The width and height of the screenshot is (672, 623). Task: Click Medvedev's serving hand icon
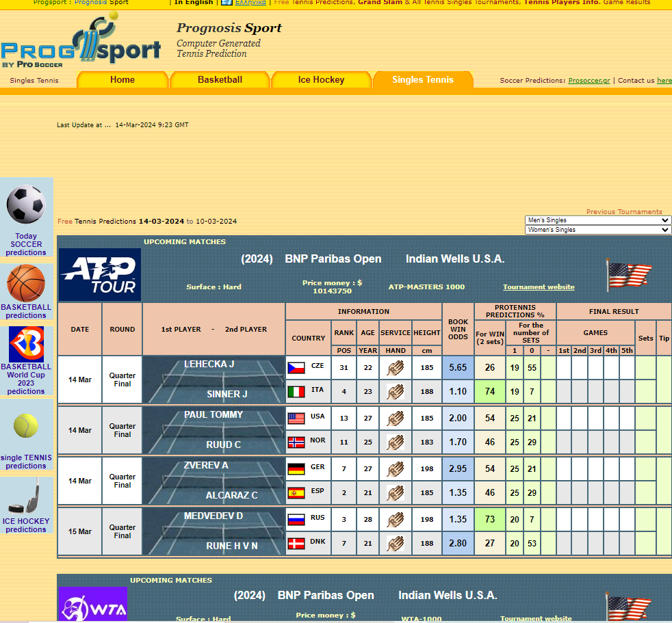(x=396, y=519)
